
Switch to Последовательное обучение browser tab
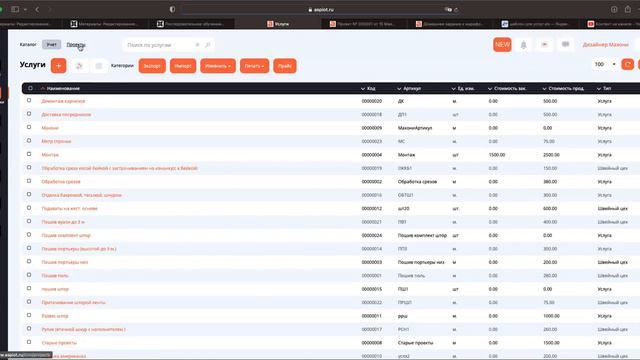(x=192, y=24)
